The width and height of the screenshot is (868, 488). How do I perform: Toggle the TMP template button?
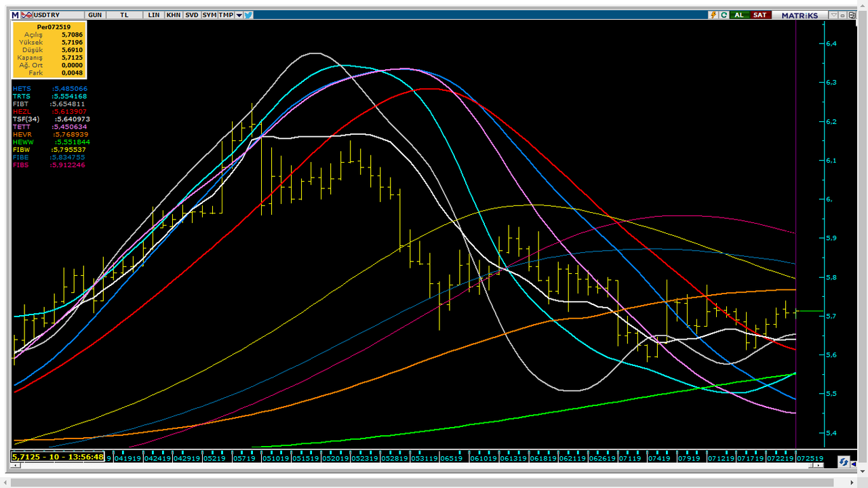[x=226, y=15]
